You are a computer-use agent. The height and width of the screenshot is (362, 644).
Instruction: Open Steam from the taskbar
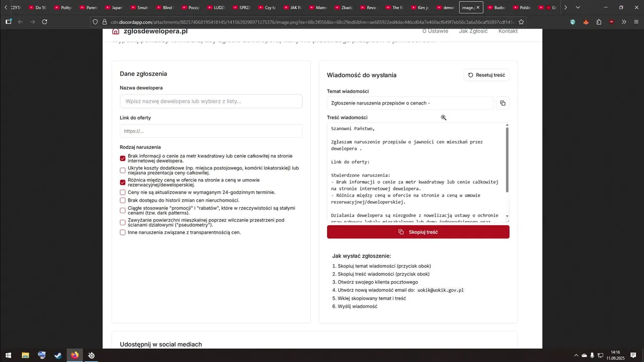point(58,355)
